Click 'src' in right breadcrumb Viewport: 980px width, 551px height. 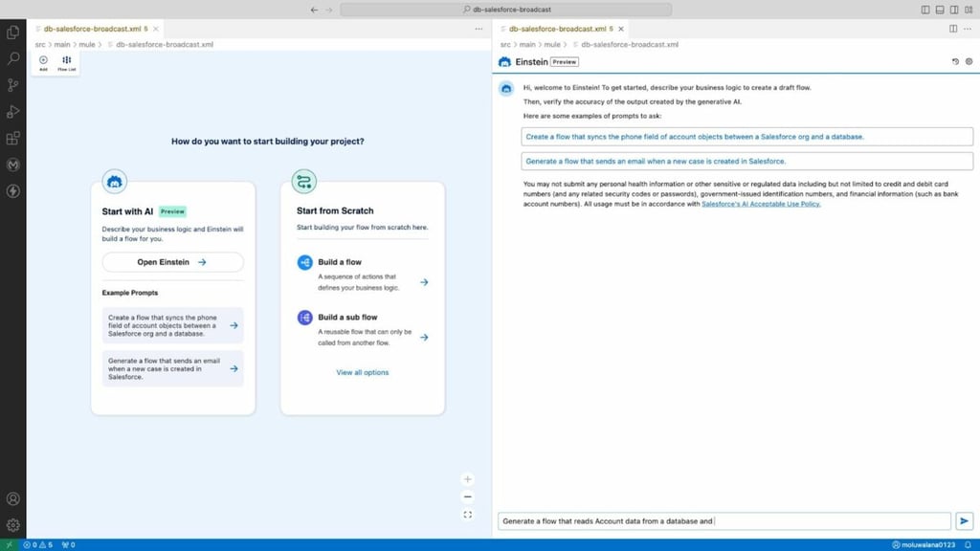[x=505, y=44]
